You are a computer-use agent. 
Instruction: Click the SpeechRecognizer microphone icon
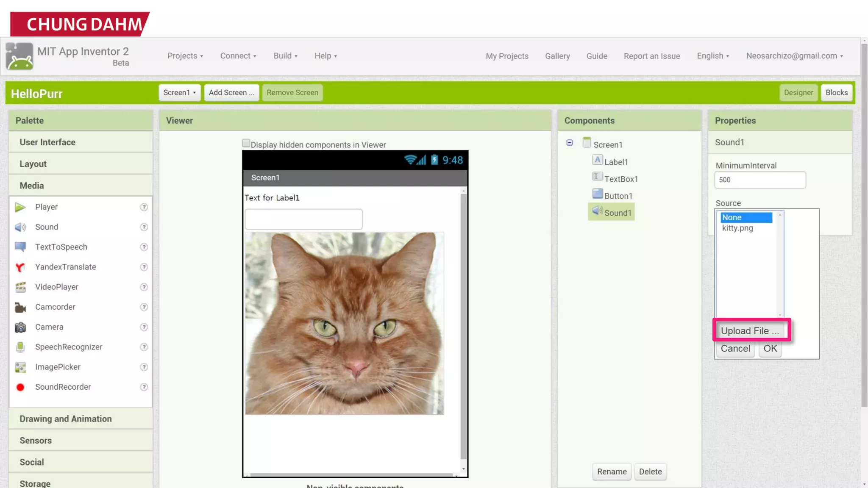20,347
